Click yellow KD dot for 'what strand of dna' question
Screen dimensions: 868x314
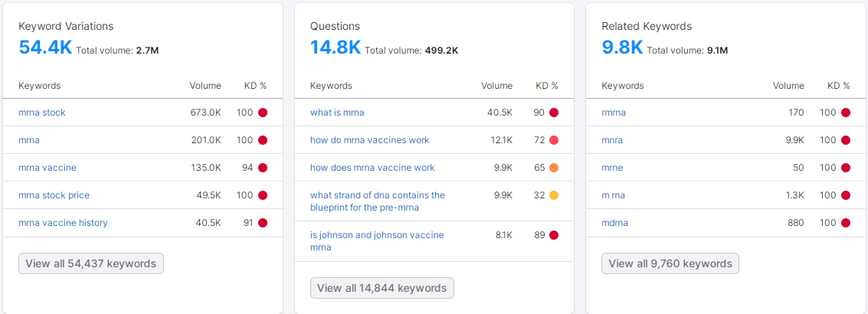tap(554, 195)
